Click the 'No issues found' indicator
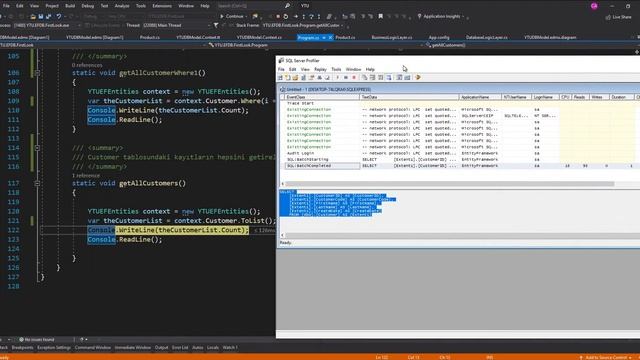Viewport: 640px width, 360px height. pos(37,340)
